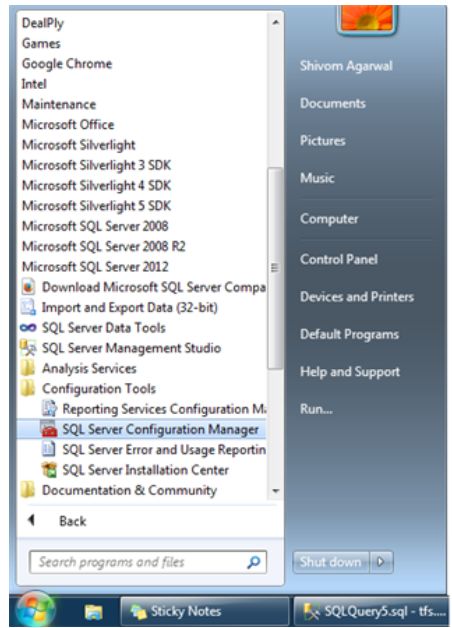Launch SQL Server Installation Center
The width and height of the screenshot is (452, 628).
[x=135, y=470]
